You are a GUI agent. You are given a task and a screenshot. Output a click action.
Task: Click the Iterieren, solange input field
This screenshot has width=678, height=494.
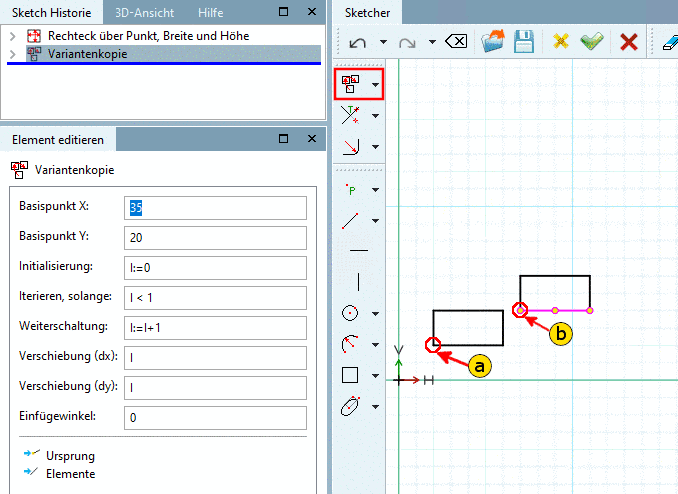pos(215,298)
